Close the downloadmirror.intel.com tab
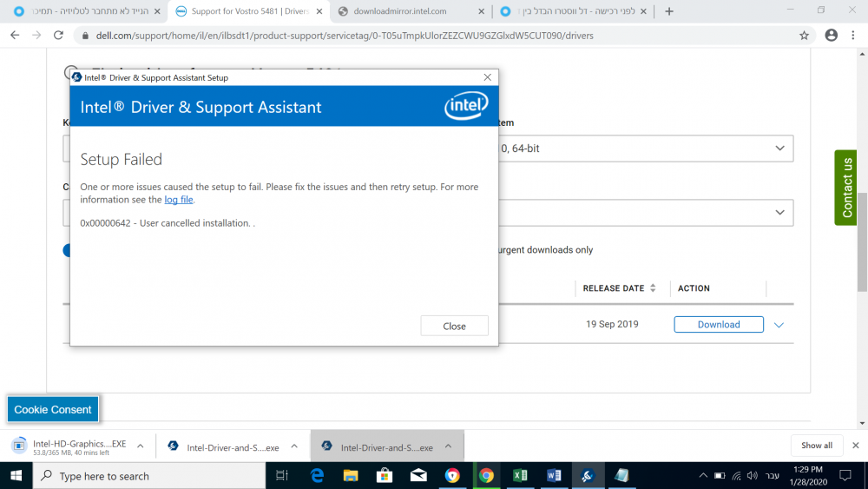The width and height of the screenshot is (868, 489). tap(481, 11)
